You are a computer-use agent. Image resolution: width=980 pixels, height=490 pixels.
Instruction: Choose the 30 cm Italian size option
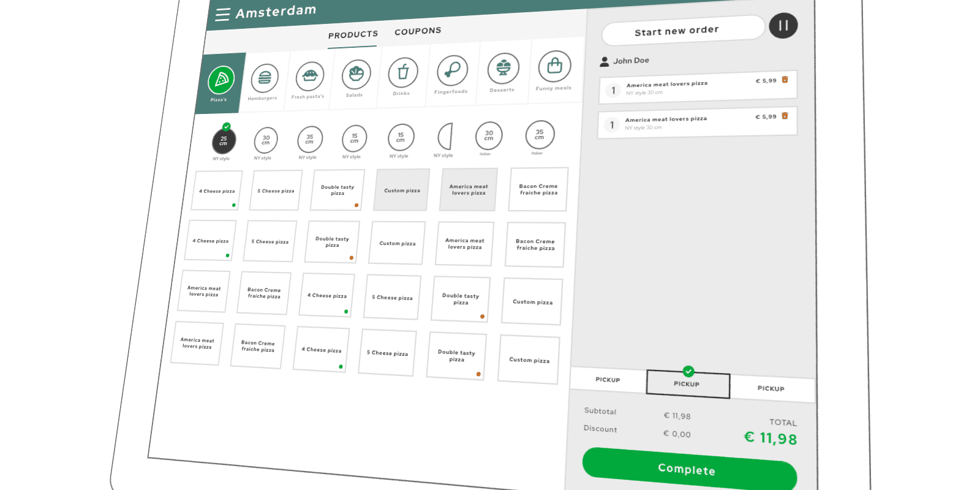tap(489, 135)
